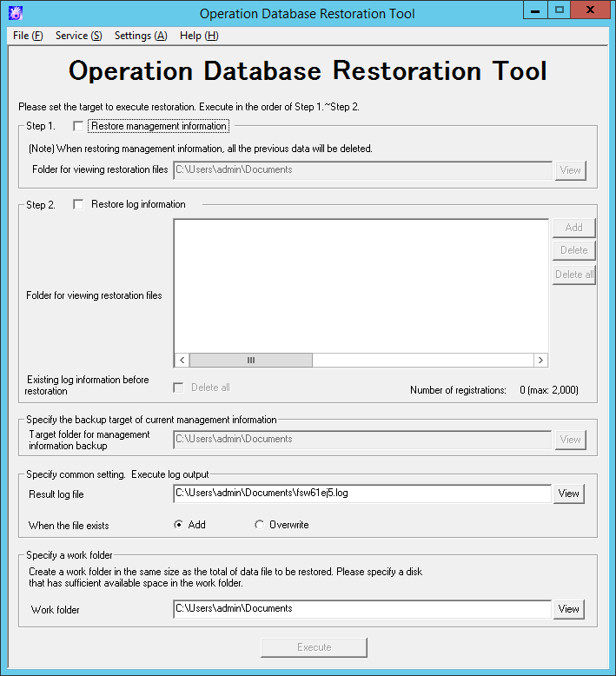
Task: Click View beside management information backup folder
Action: tap(570, 440)
